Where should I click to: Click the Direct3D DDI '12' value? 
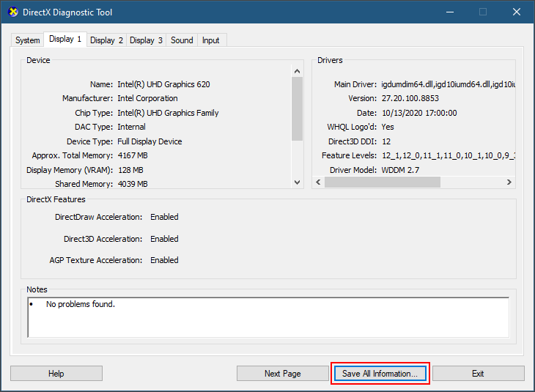tap(386, 141)
